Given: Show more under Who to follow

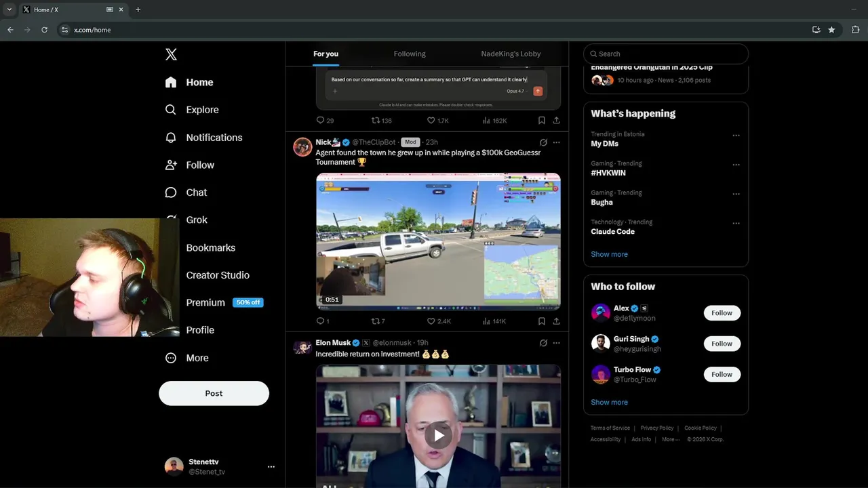Looking at the screenshot, I should point(609,402).
